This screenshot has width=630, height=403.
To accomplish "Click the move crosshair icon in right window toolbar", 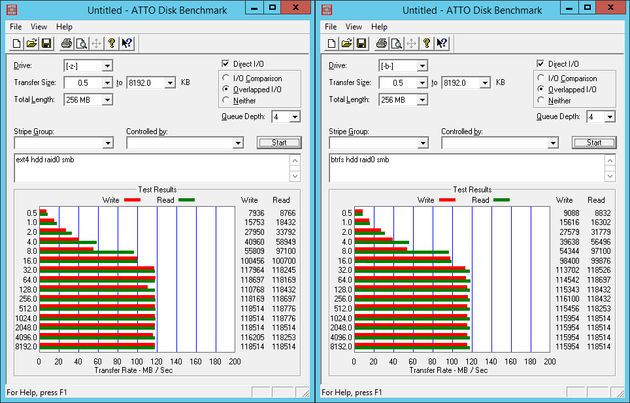I will point(411,43).
